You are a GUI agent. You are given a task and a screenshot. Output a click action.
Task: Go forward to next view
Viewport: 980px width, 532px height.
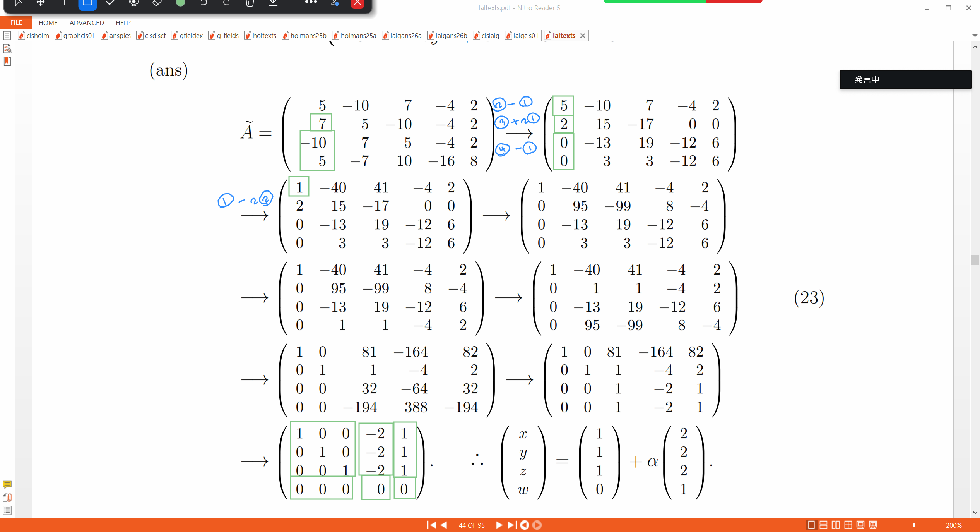(537, 525)
